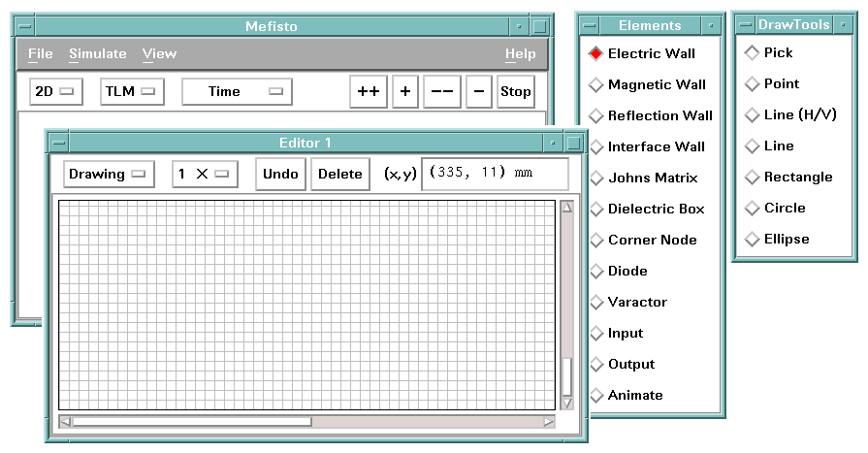Viewport: 868px width, 453px height.
Task: Minimize the Elements window
Action: click(x=711, y=25)
